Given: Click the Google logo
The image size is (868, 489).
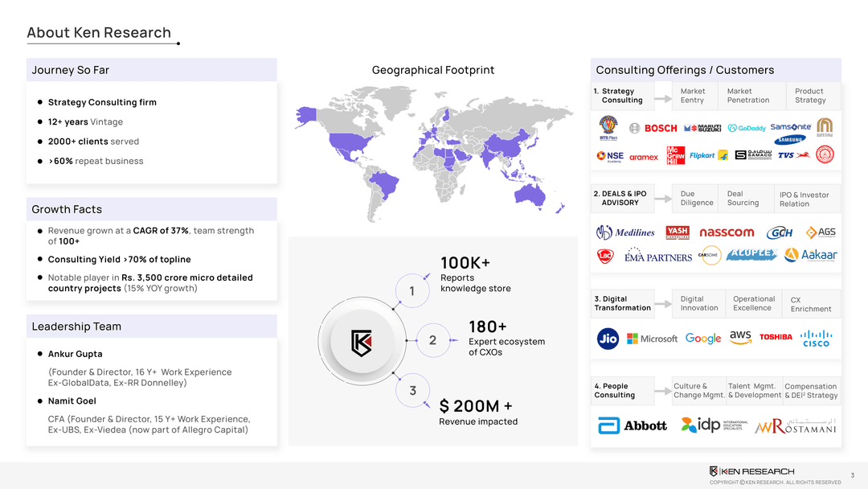Looking at the screenshot, I should coord(703,339).
